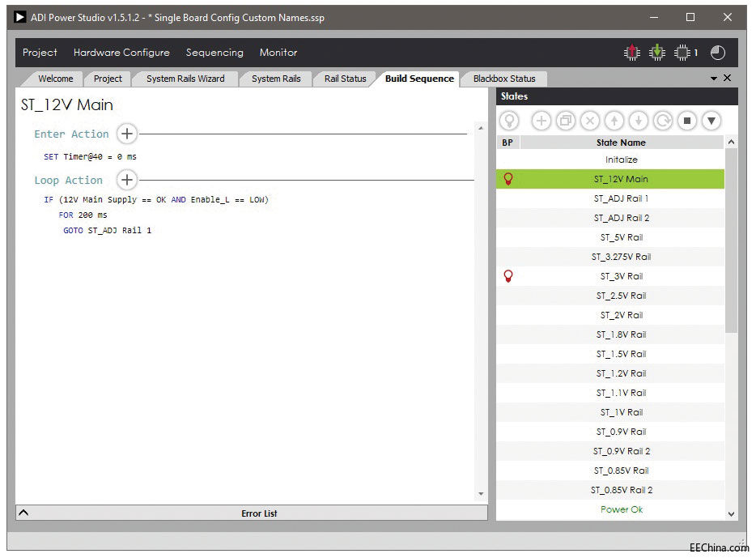
Task: Open the Hardware Configure menu
Action: (121, 53)
